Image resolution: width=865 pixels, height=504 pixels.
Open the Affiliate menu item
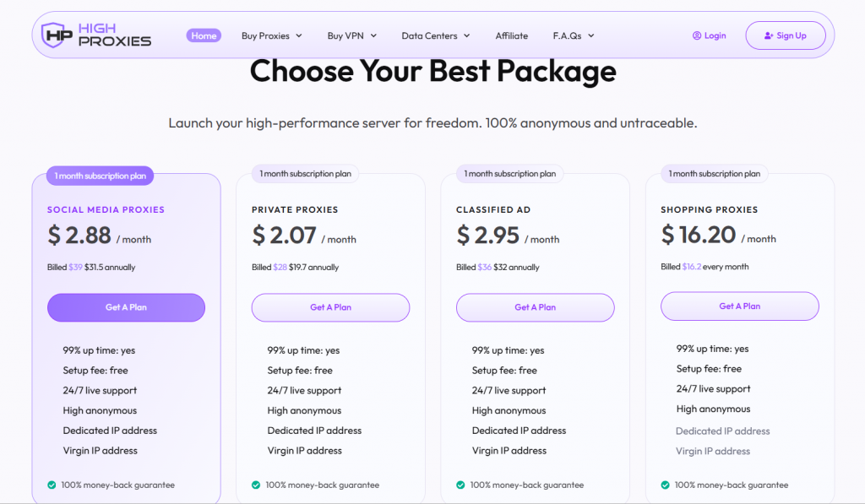point(511,35)
